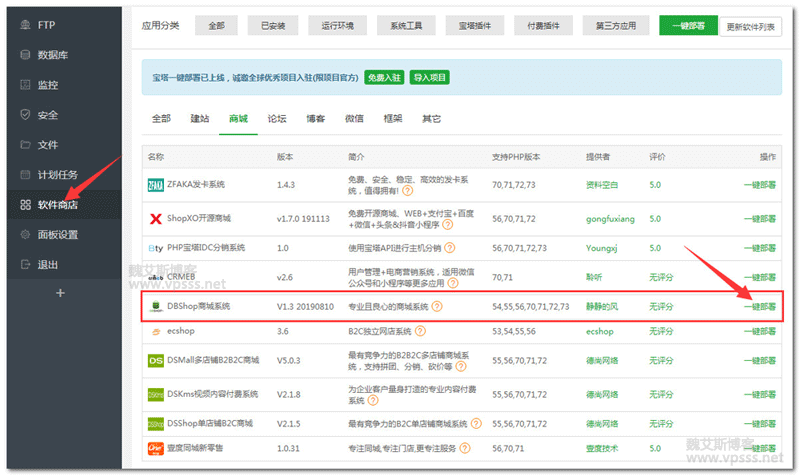Click the 退出 logout icon
This screenshot has height=476, width=800.
coord(23,265)
